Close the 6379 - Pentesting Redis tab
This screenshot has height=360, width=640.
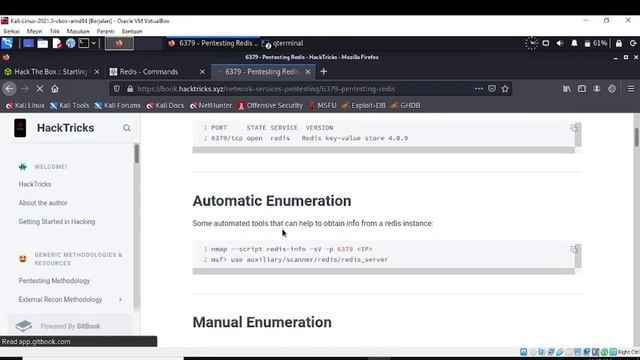308,72
